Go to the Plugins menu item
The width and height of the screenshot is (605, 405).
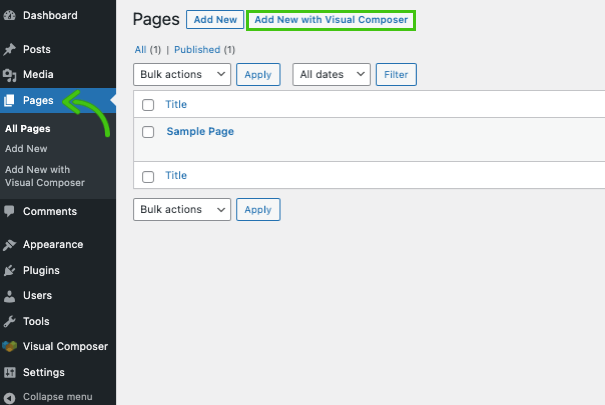[41, 270]
